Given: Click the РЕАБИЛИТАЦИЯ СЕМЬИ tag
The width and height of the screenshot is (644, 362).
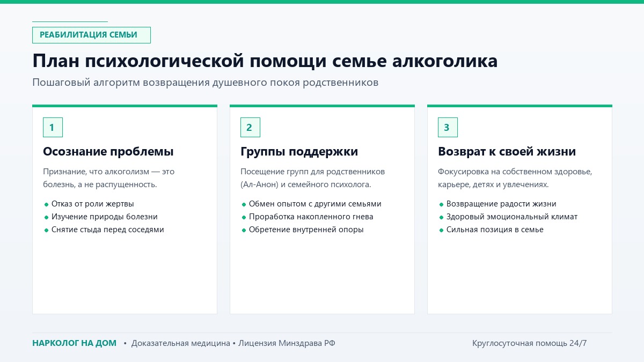Looking at the screenshot, I should [91, 35].
